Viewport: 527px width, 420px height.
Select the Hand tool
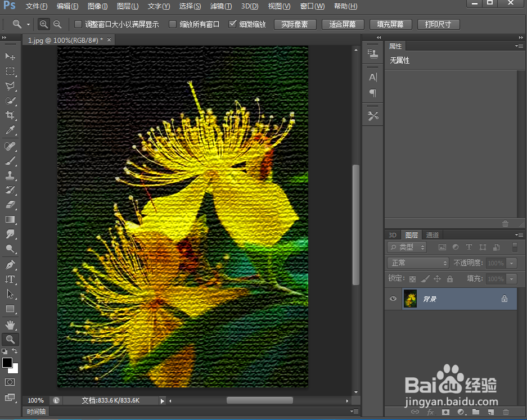pyautogui.click(x=10, y=325)
